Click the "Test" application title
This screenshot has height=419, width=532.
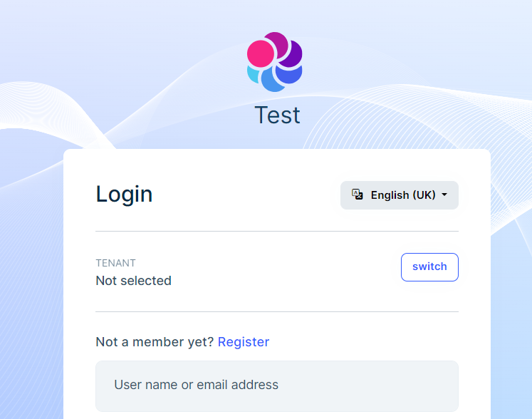277,115
